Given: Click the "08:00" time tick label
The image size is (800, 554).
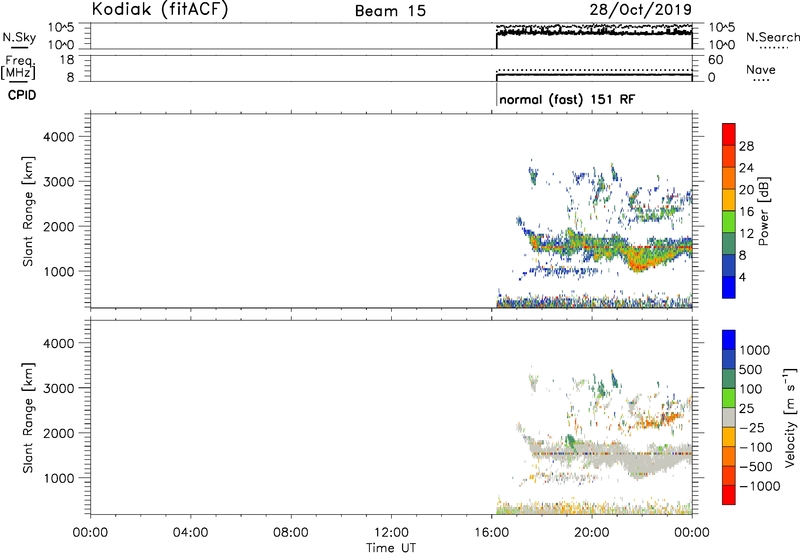Looking at the screenshot, I should point(290,533).
